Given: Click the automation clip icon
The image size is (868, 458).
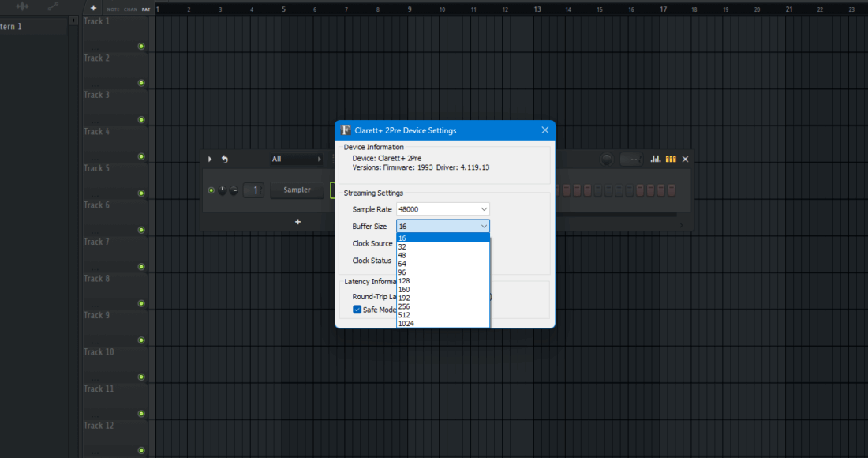Looking at the screenshot, I should [53, 6].
